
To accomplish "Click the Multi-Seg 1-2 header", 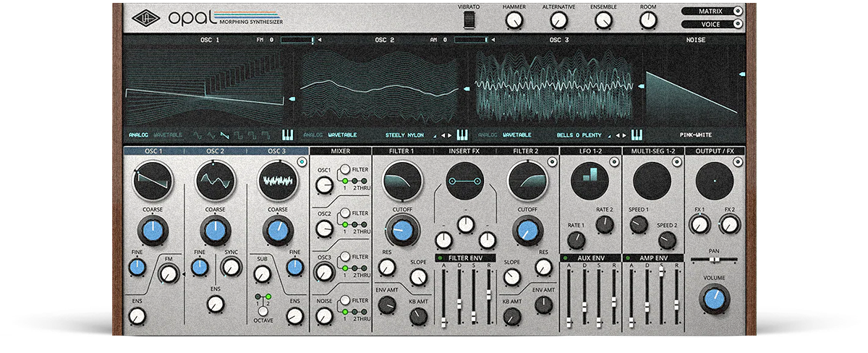I will point(652,150).
